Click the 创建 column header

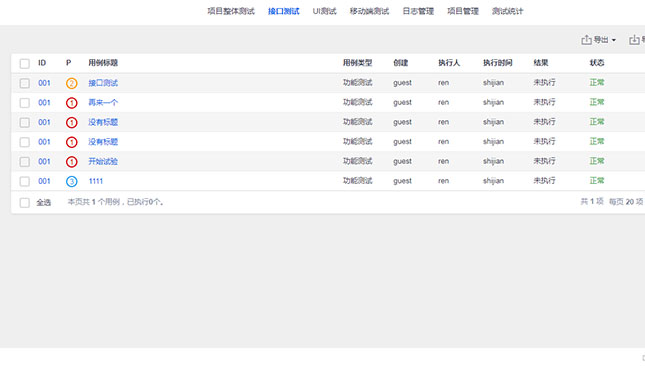tap(400, 63)
